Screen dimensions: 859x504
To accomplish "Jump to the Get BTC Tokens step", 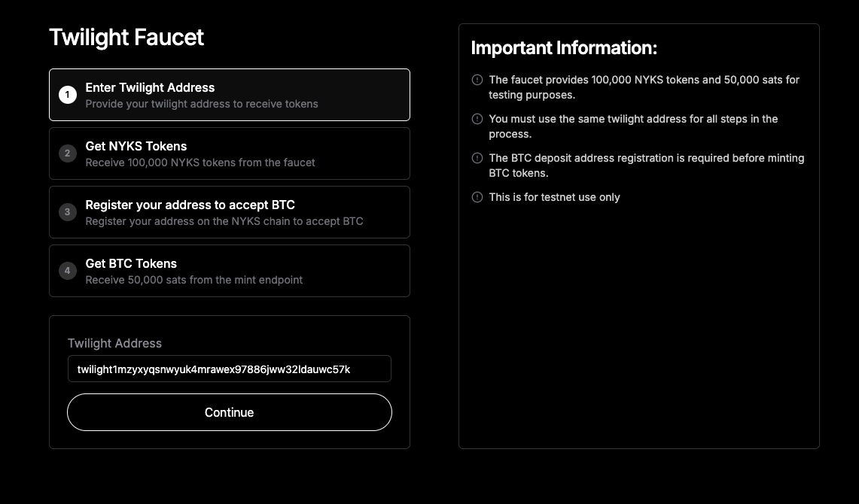I will tap(131, 263).
